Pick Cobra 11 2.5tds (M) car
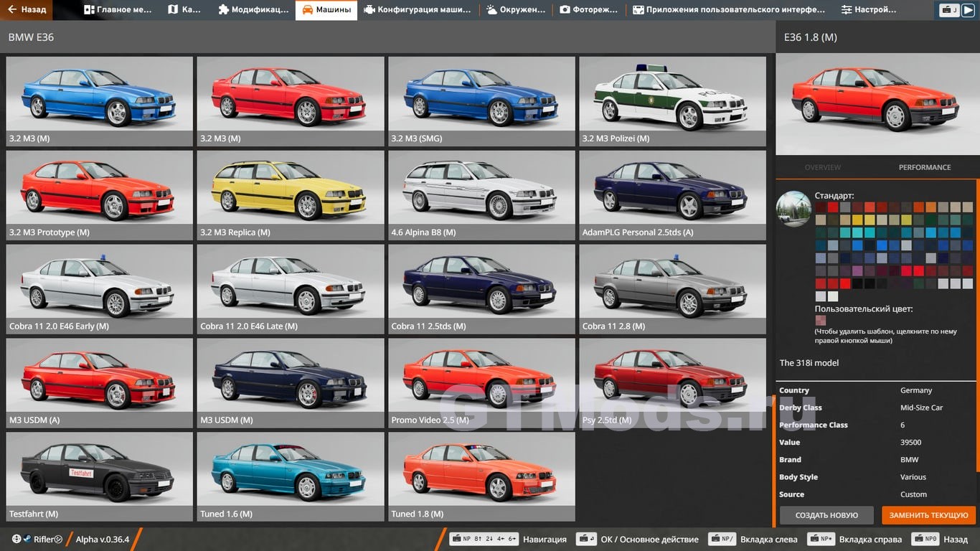This screenshot has width=980, height=551. [x=481, y=289]
